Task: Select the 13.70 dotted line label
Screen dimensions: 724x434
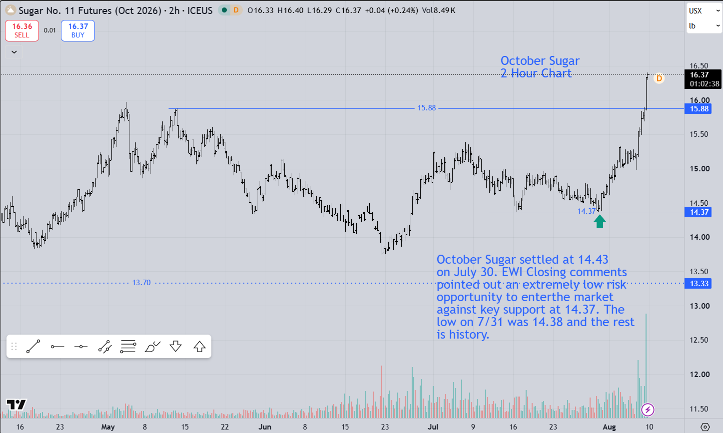Action: (141, 283)
